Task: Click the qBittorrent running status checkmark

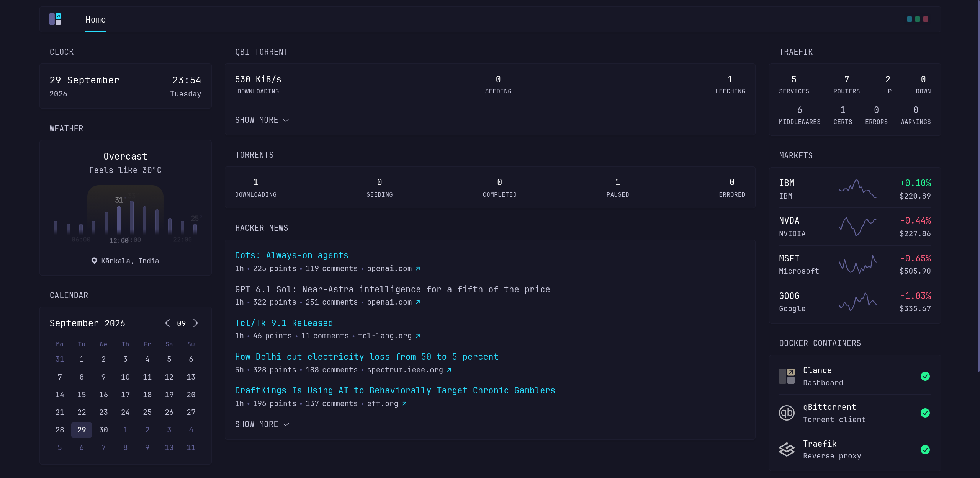Action: pyautogui.click(x=925, y=413)
